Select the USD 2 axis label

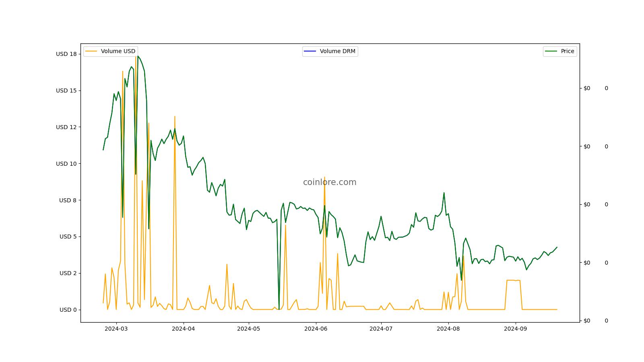(x=68, y=273)
